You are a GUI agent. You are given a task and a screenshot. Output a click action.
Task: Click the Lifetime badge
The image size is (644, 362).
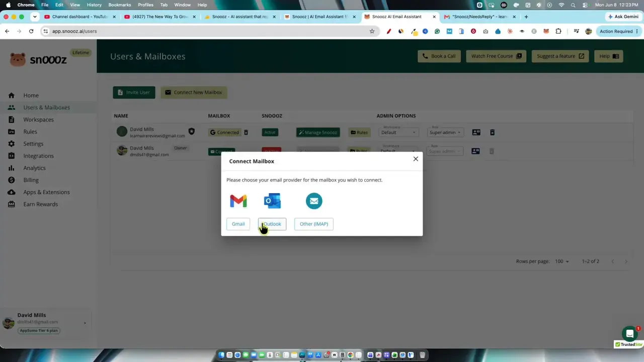tap(80, 53)
